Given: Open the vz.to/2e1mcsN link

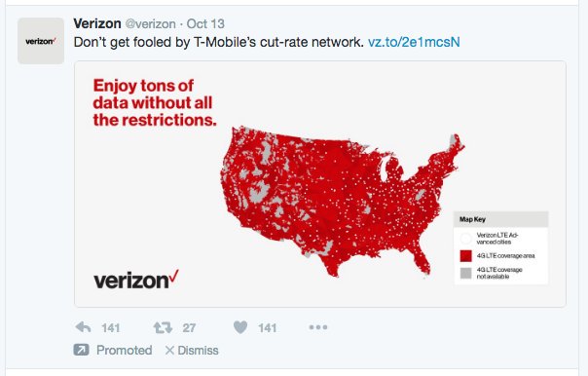Looking at the screenshot, I should (x=414, y=42).
